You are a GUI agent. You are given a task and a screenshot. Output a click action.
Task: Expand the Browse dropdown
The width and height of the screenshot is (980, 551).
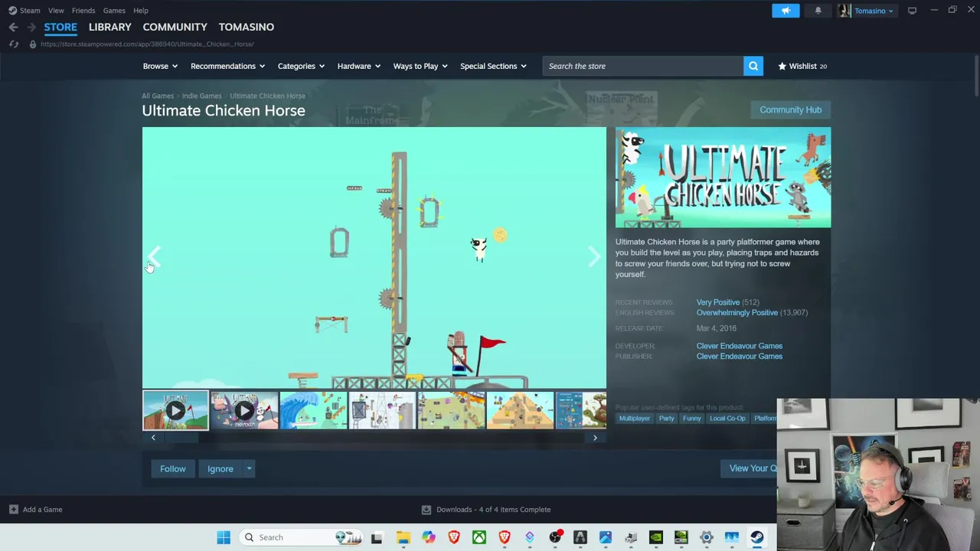(160, 66)
